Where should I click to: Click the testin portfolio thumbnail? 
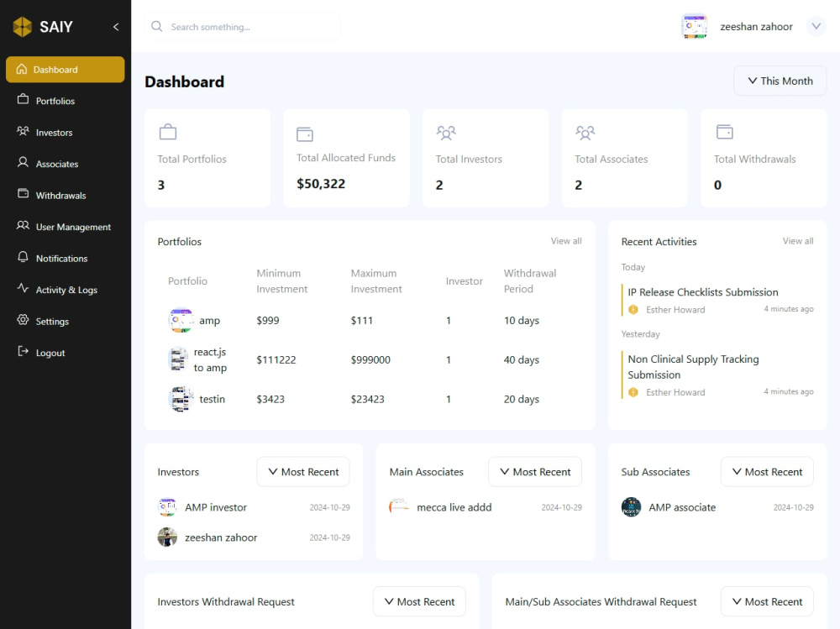(x=181, y=399)
